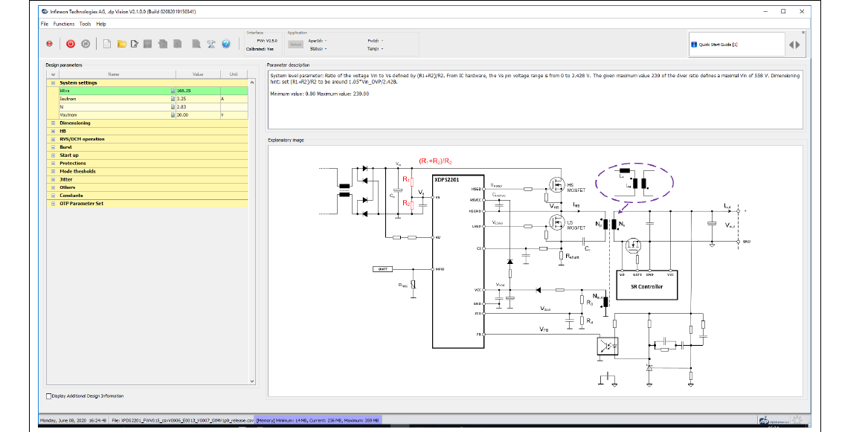
Task: Expand the Dimensioning group
Action: 53,123
